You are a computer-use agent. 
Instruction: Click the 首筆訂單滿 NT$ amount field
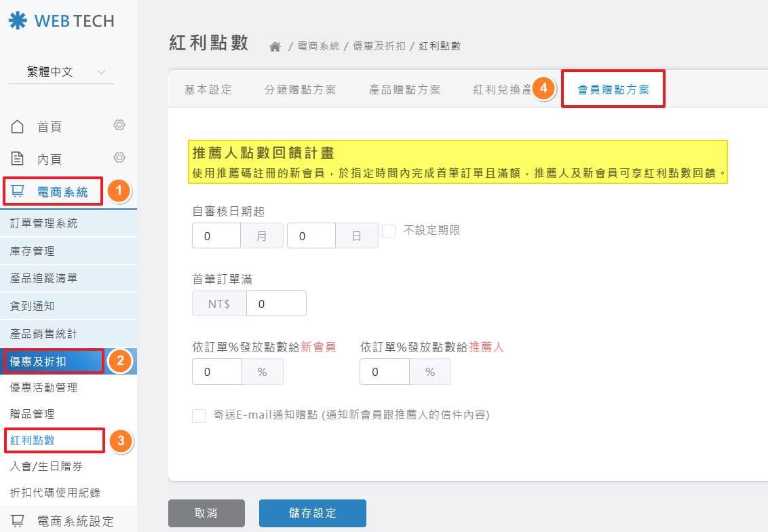[276, 304]
